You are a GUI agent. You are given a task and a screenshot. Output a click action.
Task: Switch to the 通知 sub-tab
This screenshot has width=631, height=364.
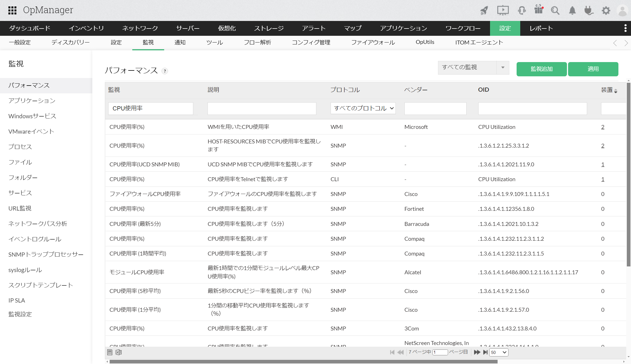[180, 42]
